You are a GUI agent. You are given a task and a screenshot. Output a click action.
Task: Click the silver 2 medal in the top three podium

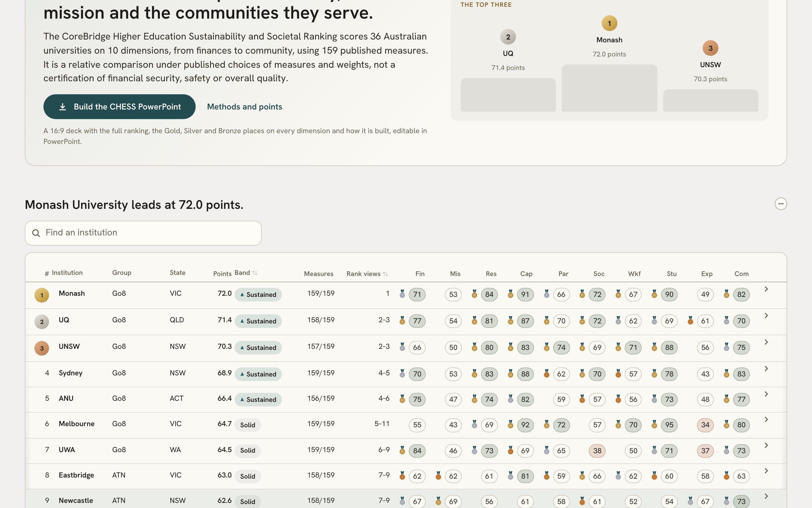click(x=508, y=37)
